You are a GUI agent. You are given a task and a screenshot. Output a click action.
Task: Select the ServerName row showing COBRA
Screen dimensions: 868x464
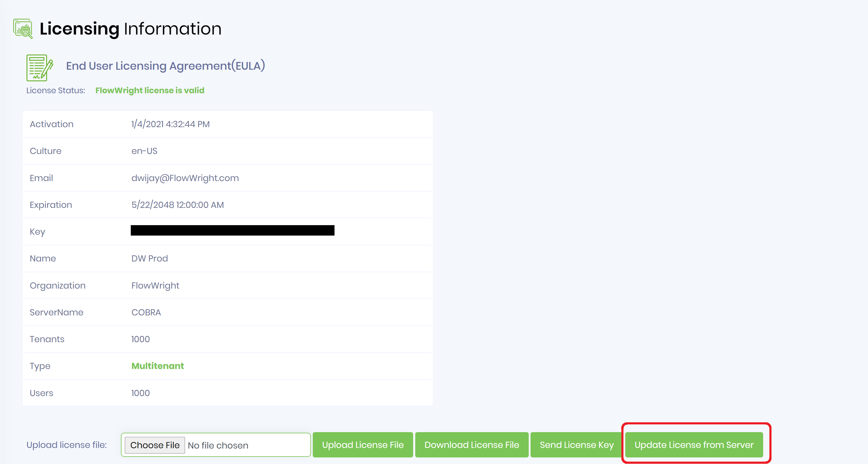[146, 312]
